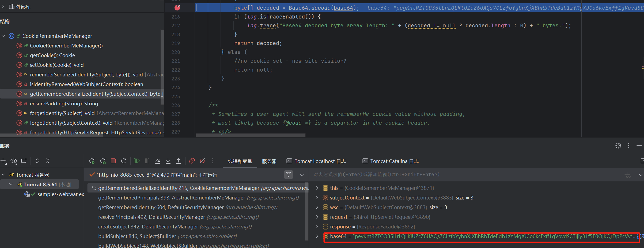Click the Step Out icon
644x248 pixels.
(179, 161)
